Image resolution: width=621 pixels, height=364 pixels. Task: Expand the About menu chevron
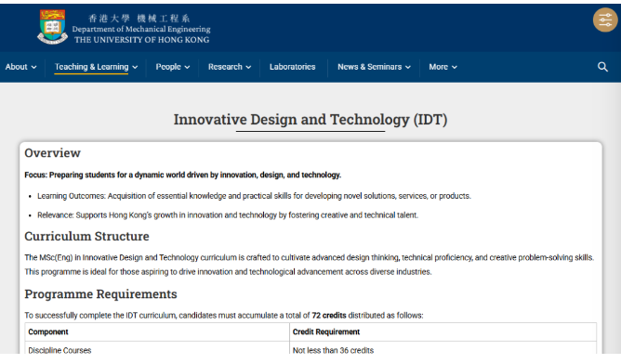click(34, 67)
